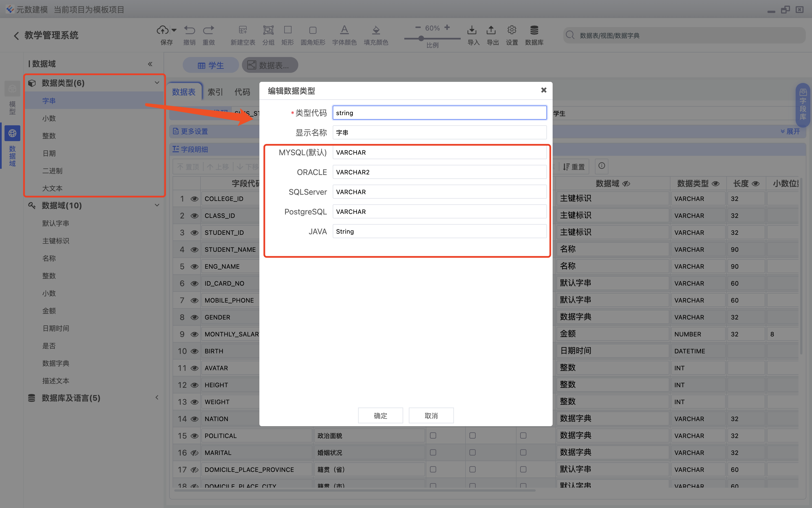Click the 置顶 move-to-top button
The height and width of the screenshot is (508, 812).
(x=188, y=167)
